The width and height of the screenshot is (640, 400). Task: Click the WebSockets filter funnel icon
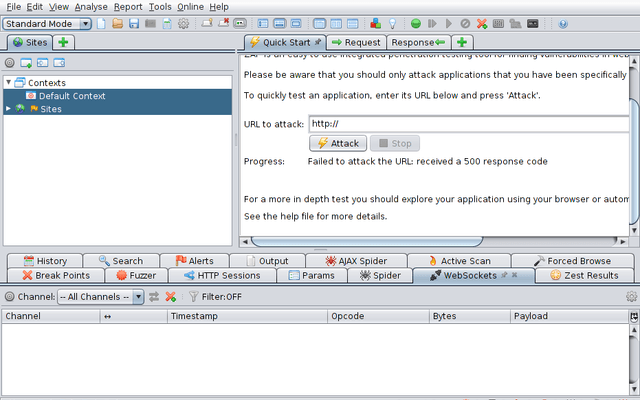click(193, 297)
